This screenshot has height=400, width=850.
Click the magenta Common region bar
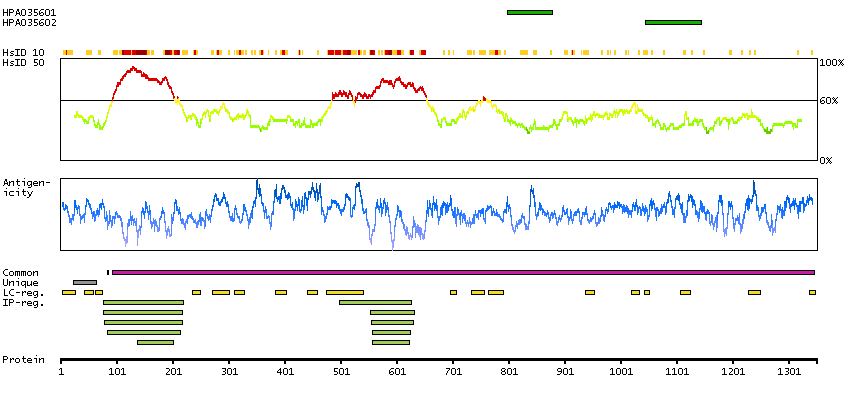tap(463, 272)
